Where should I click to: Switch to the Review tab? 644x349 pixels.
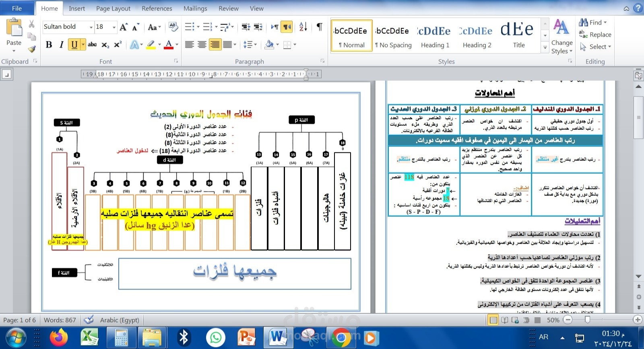tap(228, 8)
